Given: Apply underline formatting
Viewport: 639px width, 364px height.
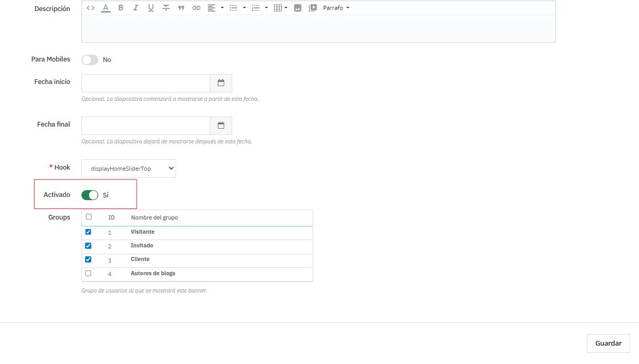Looking at the screenshot, I should tap(151, 8).
